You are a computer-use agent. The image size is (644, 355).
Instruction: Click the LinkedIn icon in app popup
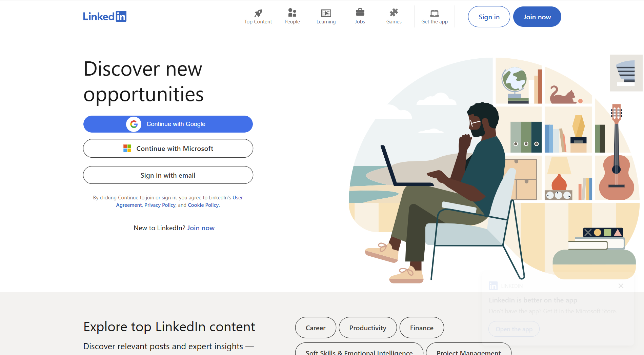pos(493,286)
